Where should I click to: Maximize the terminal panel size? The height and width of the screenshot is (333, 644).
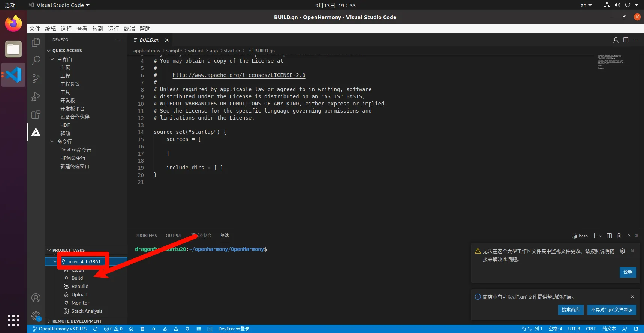[x=629, y=236]
